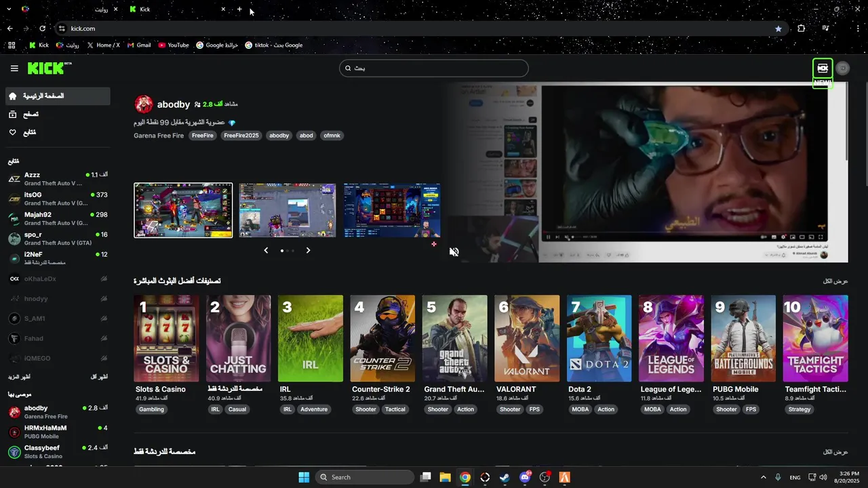Click in the Kick search field
This screenshot has height=488, width=868.
(x=434, y=68)
